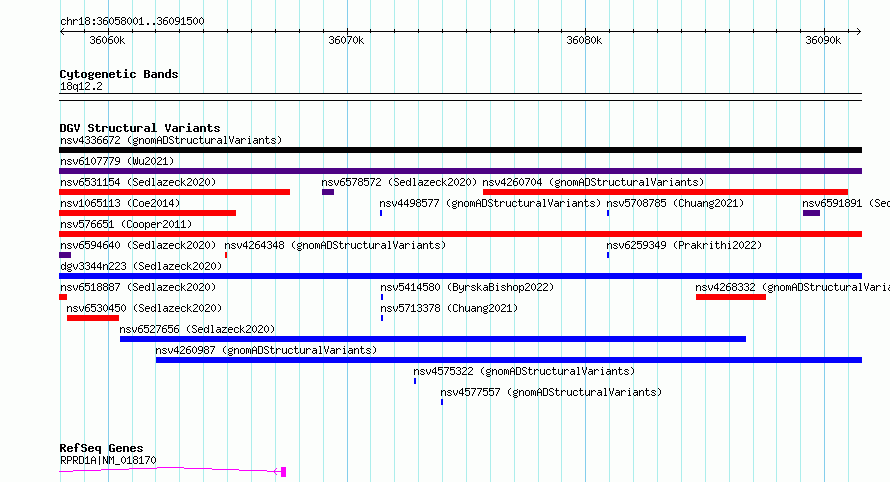
Task: Click the 36080k ruler label
Action: tap(584, 40)
